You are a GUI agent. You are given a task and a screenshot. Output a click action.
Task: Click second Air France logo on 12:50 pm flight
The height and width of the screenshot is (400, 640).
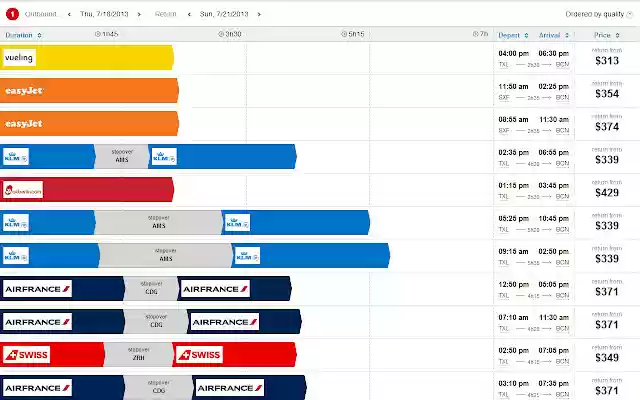coord(215,289)
